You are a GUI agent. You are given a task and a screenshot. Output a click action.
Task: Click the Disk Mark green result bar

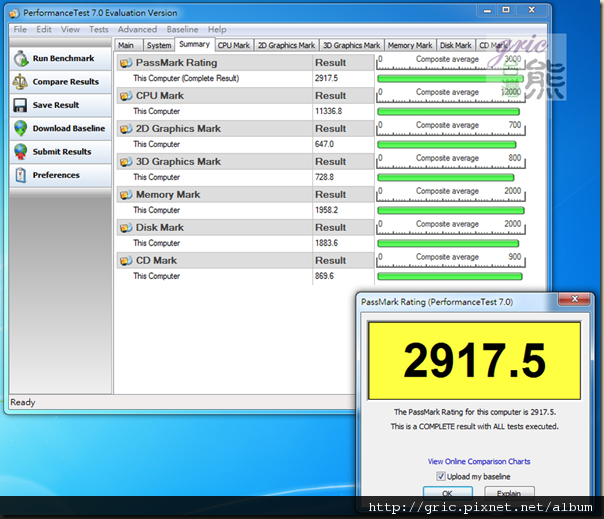pyautogui.click(x=448, y=244)
